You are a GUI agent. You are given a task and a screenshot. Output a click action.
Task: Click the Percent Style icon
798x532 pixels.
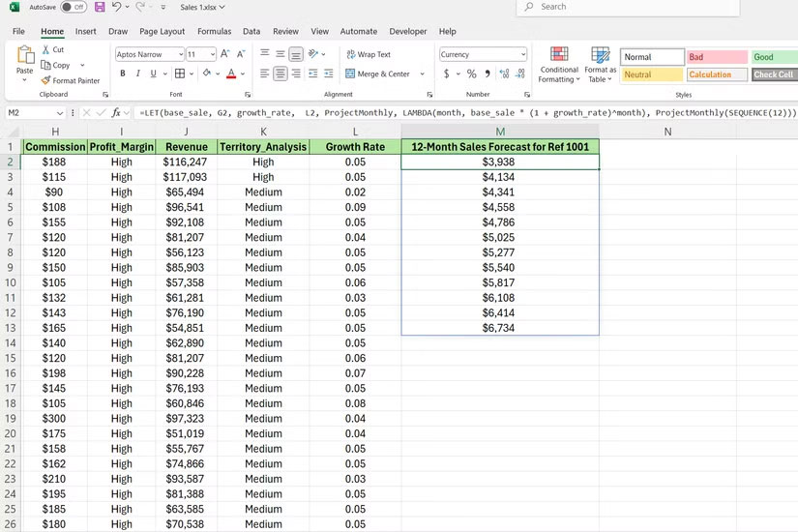pos(471,74)
